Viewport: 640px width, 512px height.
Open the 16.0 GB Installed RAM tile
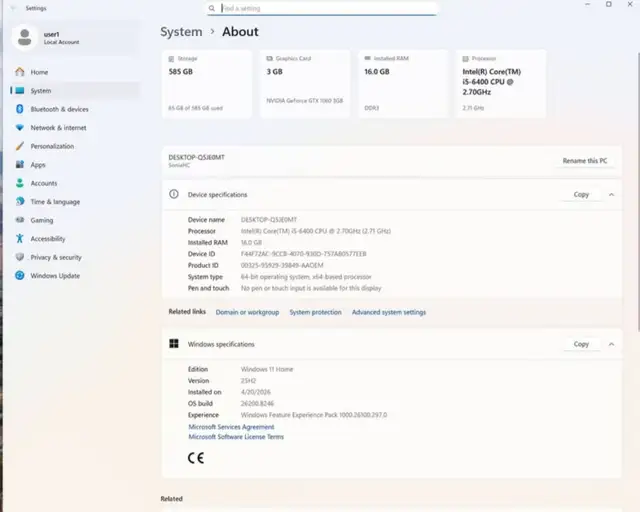(403, 84)
